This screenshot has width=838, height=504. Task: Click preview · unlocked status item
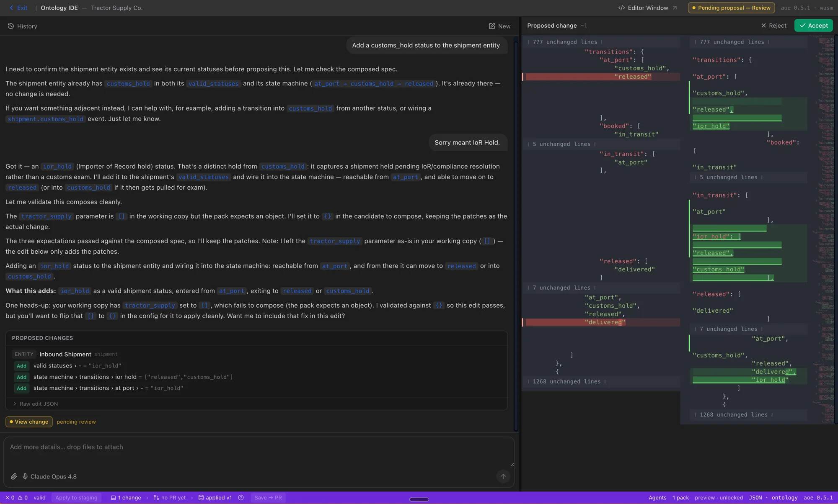pyautogui.click(x=719, y=498)
